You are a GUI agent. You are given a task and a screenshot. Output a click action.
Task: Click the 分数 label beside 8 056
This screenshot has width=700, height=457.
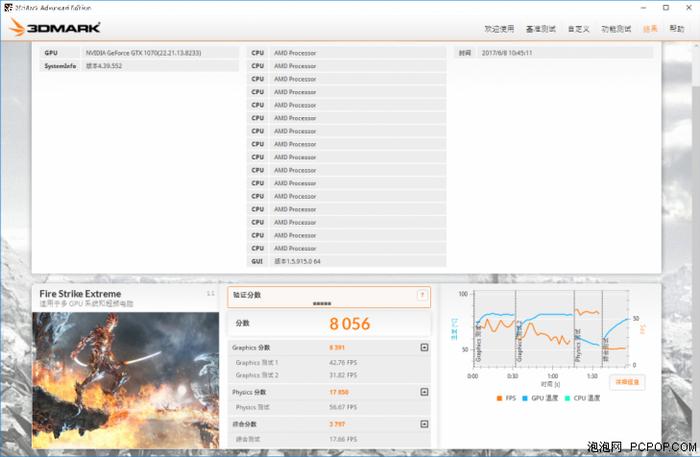(242, 323)
